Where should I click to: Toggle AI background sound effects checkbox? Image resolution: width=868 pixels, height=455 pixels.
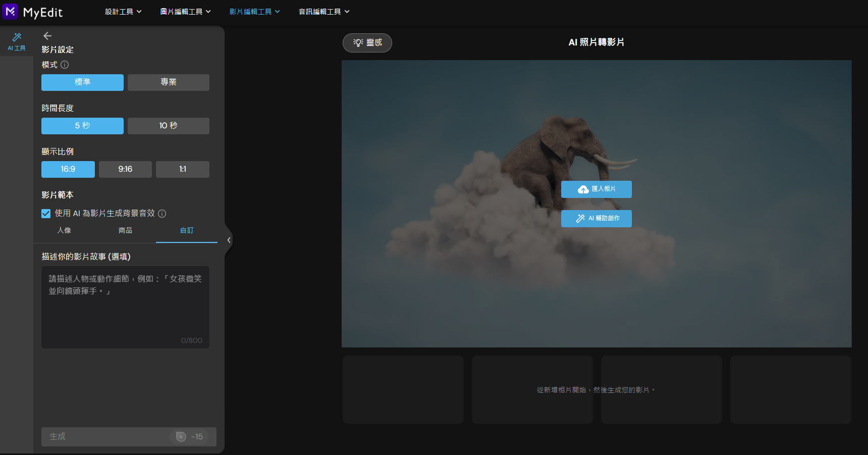coord(46,214)
